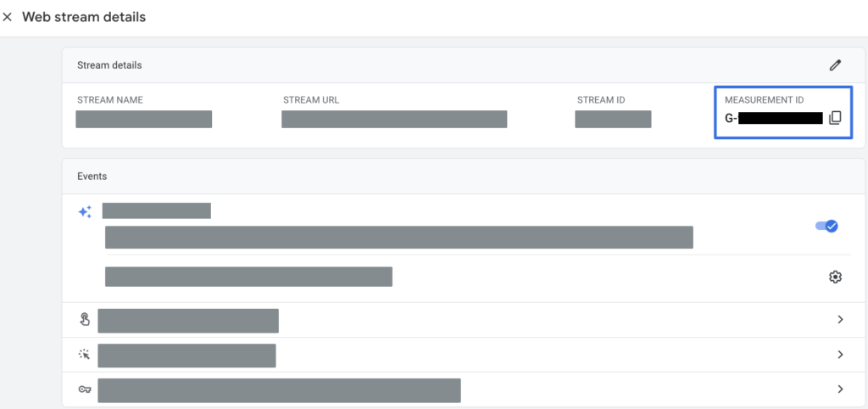Open settings via the gear icon
The height and width of the screenshot is (409, 868).
point(835,277)
